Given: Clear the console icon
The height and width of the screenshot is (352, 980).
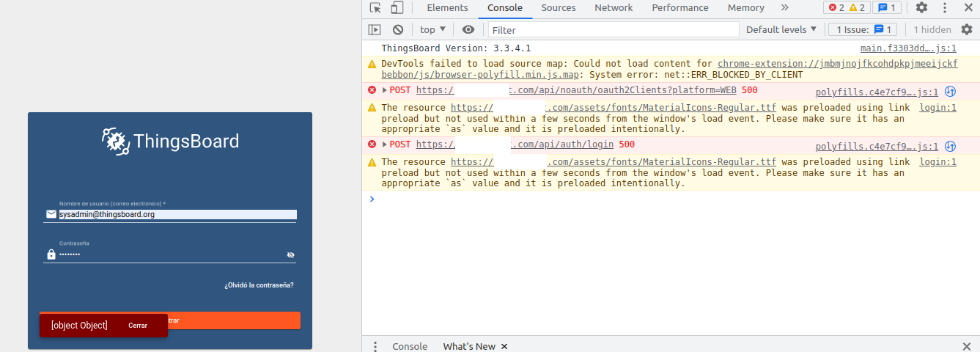Looking at the screenshot, I should pos(398,29).
